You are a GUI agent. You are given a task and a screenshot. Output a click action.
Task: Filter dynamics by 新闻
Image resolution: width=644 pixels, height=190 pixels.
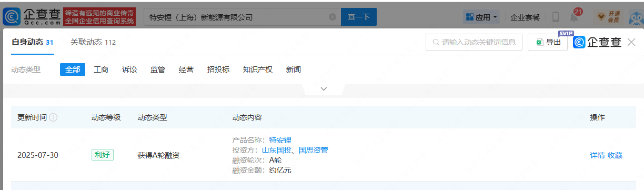(294, 69)
